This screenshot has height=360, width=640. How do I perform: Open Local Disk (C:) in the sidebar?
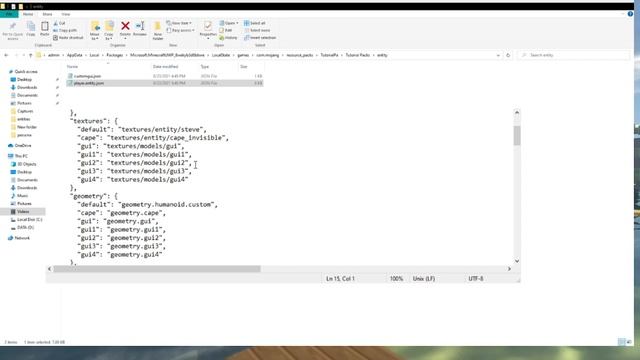(x=27, y=220)
